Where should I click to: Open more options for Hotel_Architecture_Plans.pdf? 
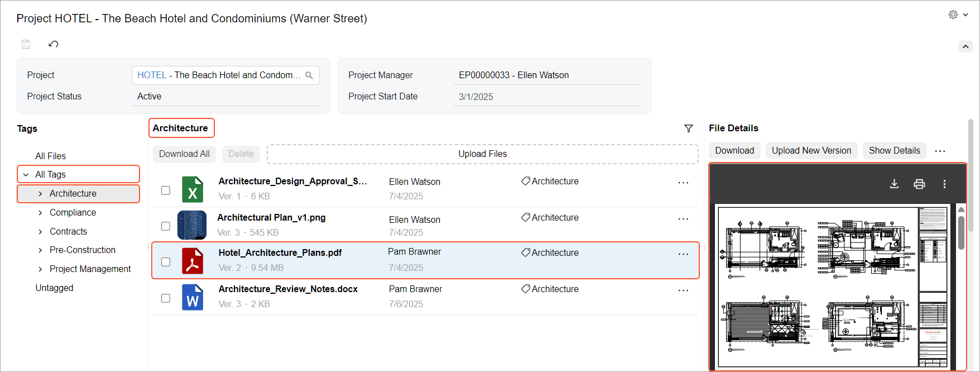click(683, 254)
